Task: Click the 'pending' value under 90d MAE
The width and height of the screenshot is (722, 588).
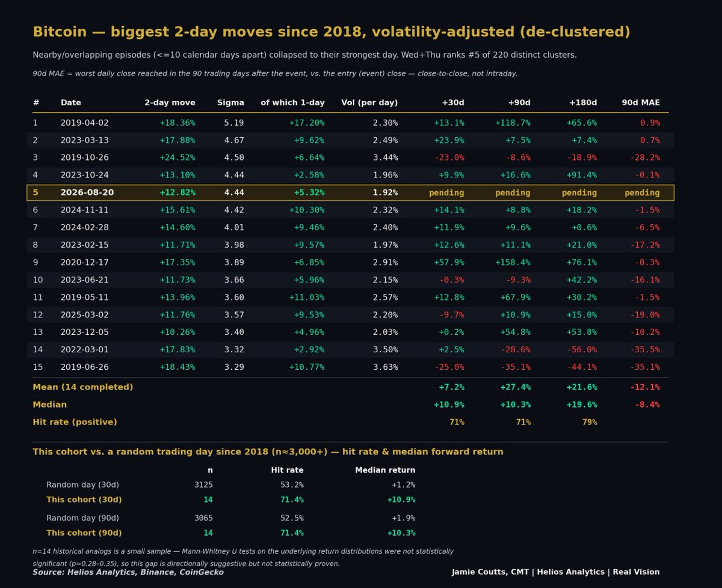Action: tap(642, 193)
